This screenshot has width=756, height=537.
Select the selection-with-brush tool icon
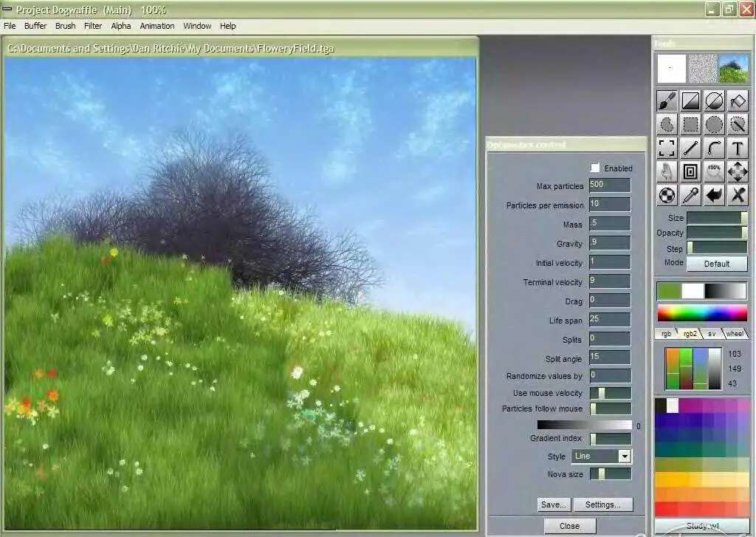(738, 125)
